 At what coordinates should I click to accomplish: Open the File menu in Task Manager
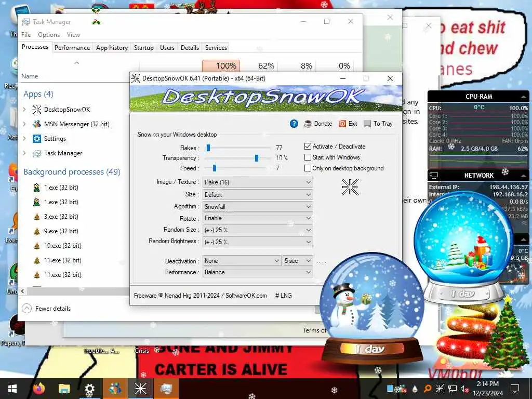coord(26,35)
